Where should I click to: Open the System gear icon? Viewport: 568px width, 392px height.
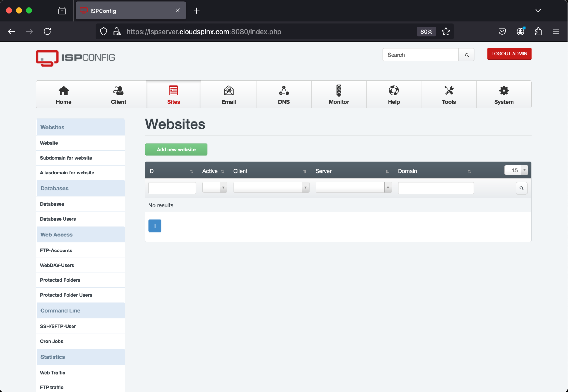503,91
